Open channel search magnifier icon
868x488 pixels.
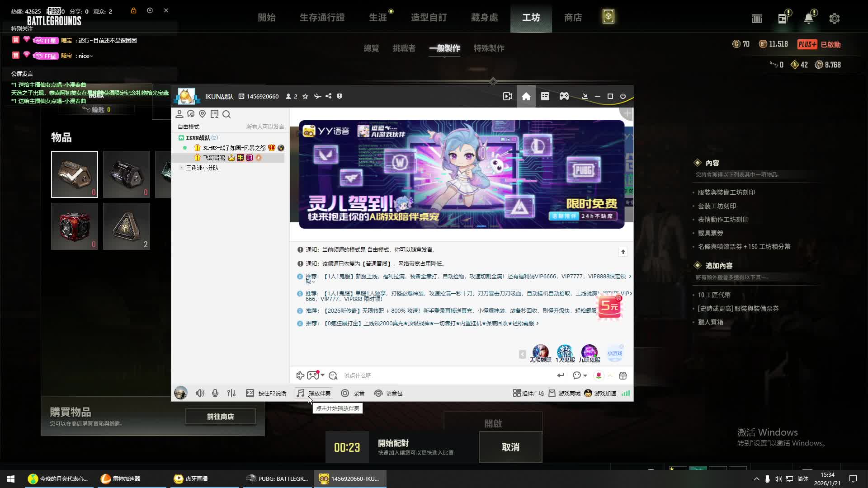point(226,114)
